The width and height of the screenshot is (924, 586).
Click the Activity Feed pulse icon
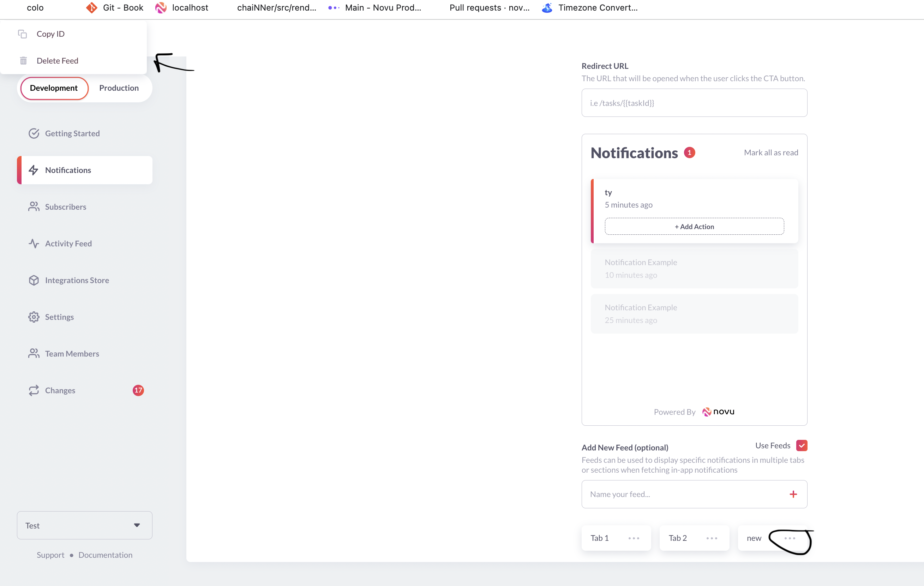pyautogui.click(x=34, y=243)
